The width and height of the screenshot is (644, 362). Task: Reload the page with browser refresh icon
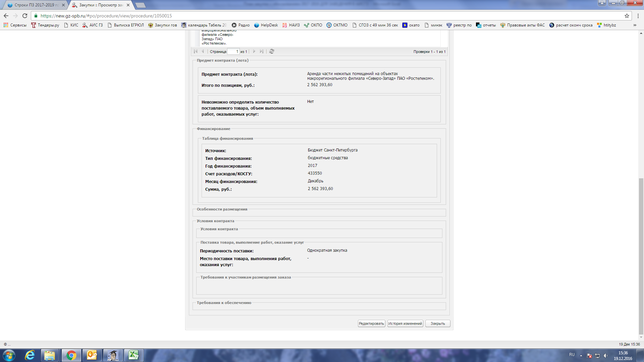pos(25,16)
